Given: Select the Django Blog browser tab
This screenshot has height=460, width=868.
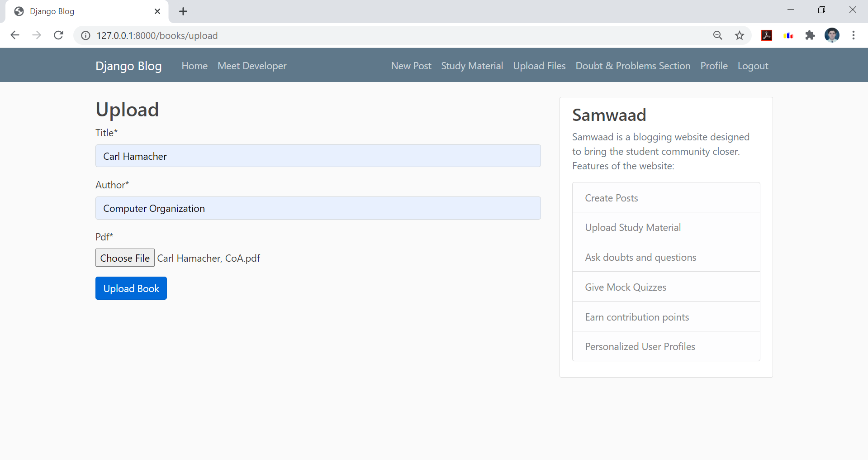Looking at the screenshot, I should click(87, 11).
